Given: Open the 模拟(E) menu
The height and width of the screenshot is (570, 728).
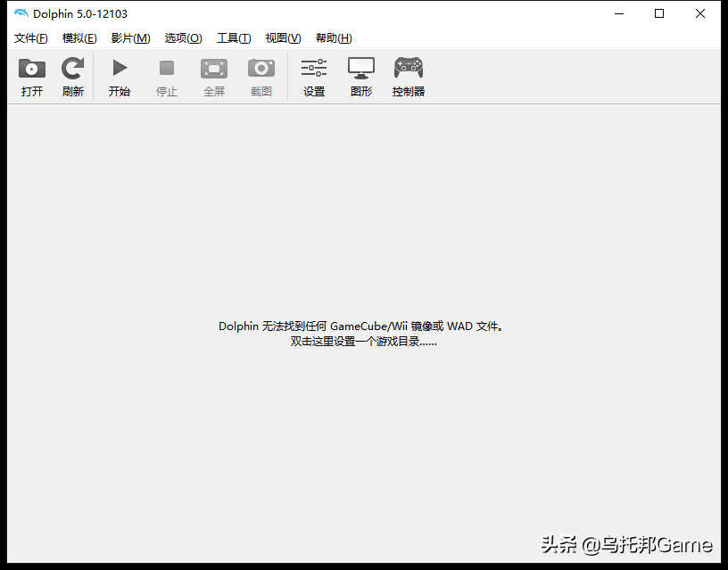Looking at the screenshot, I should click(79, 38).
